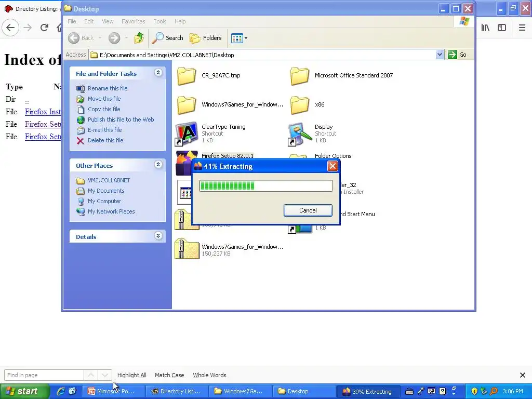
Task: Collapse File and Folder Tasks panel
Action: point(158,73)
